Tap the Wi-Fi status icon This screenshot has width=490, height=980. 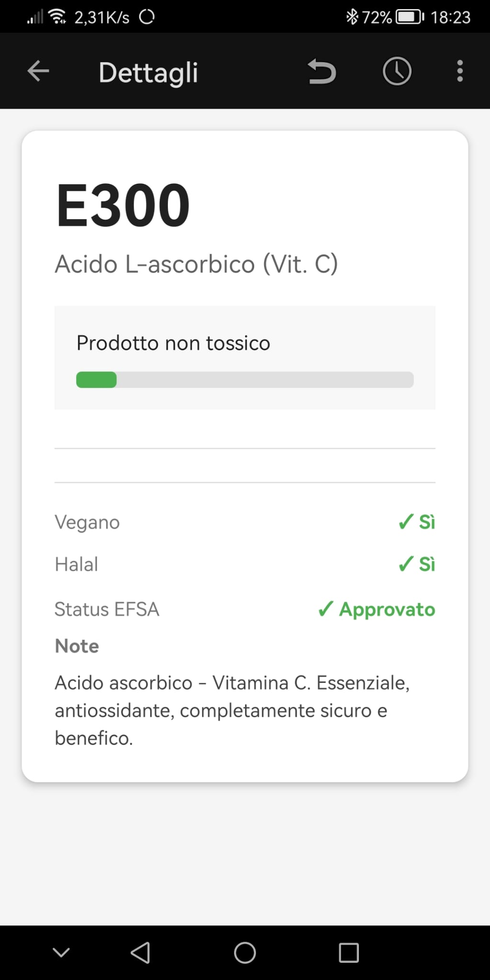click(57, 16)
